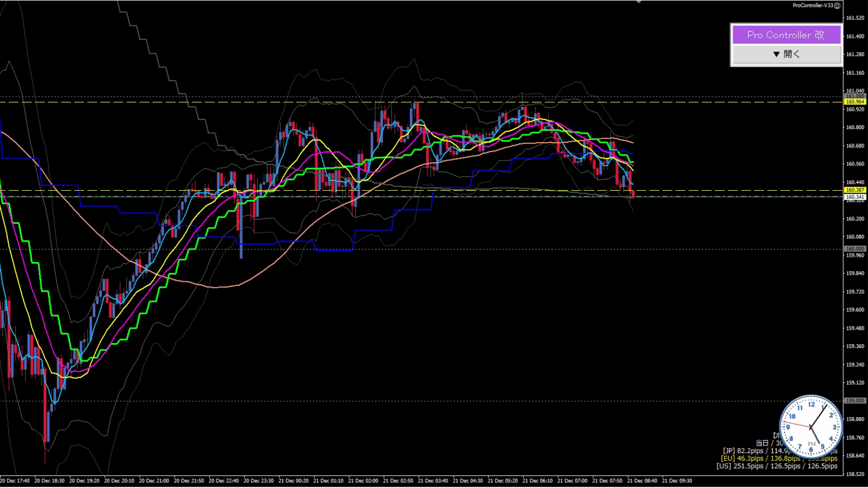
Task: Click the grey 161.000 level label
Action: 855,96
